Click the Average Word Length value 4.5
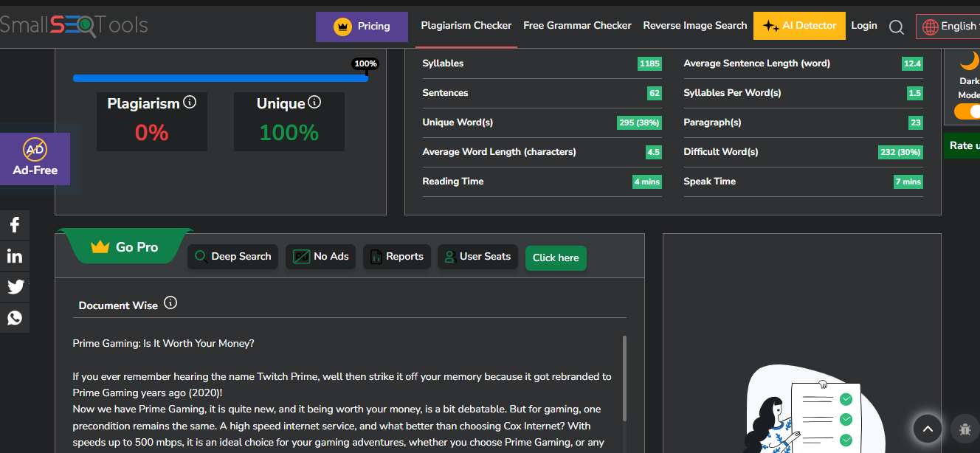The height and width of the screenshot is (453, 980). (654, 152)
